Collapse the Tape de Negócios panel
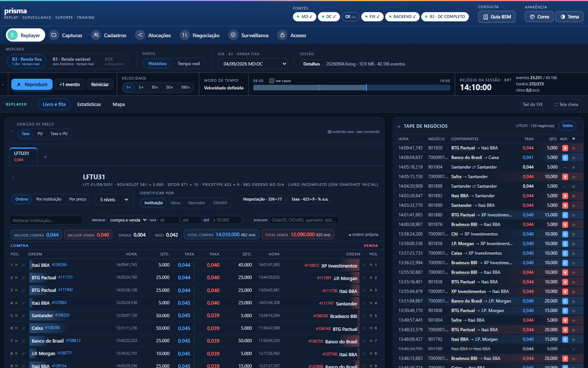Image resolution: width=588 pixels, height=368 pixels. [399, 127]
